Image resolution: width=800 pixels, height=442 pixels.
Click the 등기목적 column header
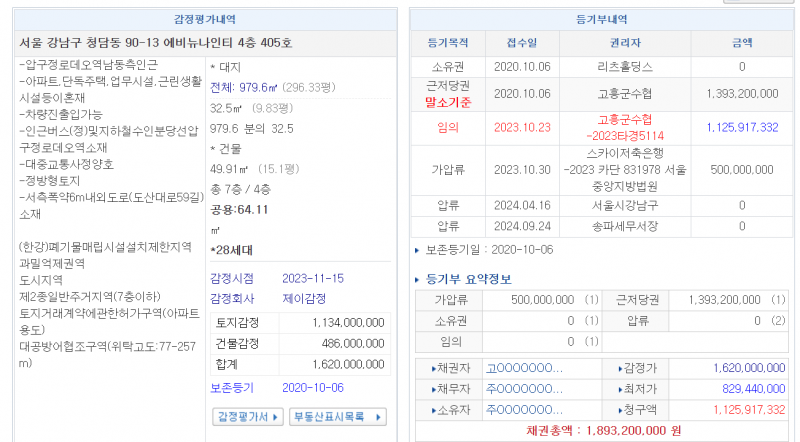click(447, 43)
